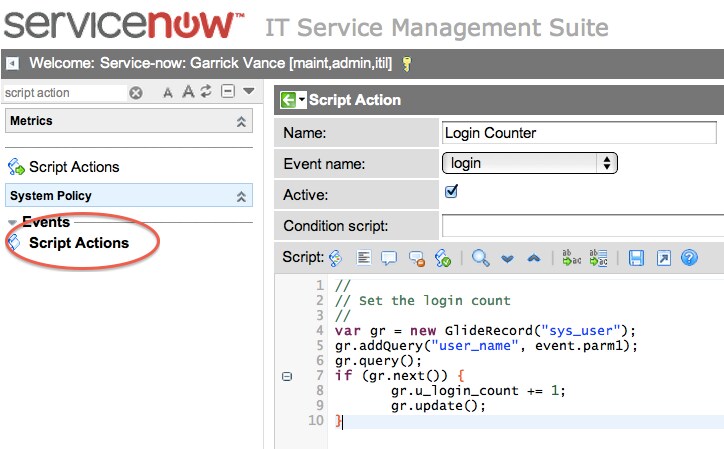
Task: Check script syntax icon
Action: point(442,258)
